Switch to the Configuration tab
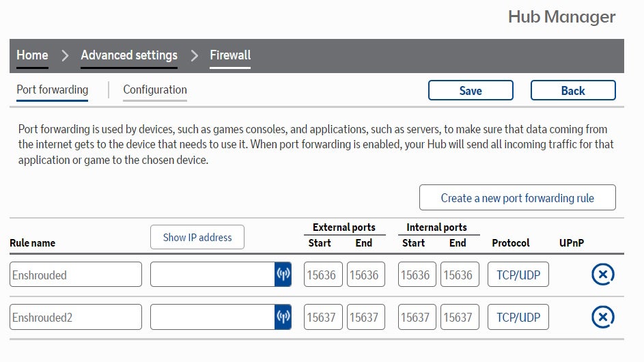 click(155, 90)
